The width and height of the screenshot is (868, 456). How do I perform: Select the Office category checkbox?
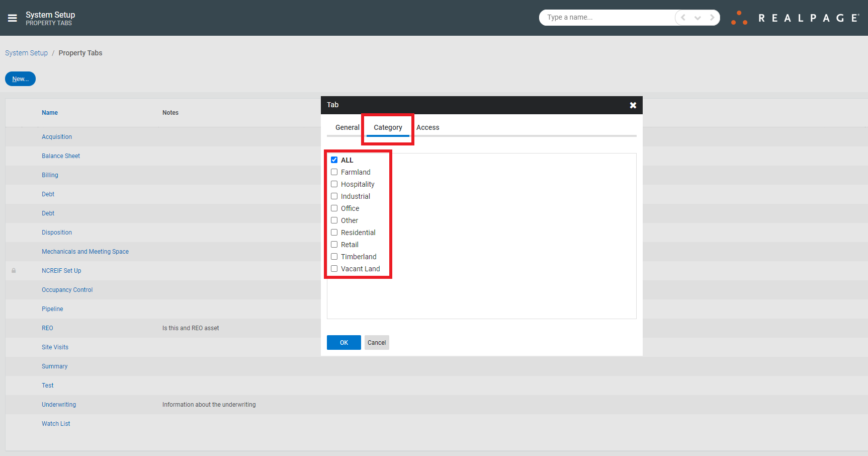pos(334,208)
